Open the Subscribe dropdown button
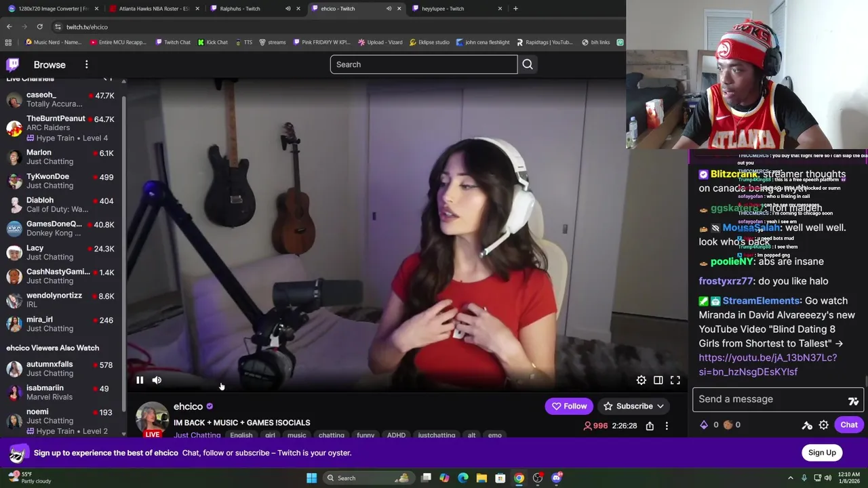 pyautogui.click(x=634, y=406)
